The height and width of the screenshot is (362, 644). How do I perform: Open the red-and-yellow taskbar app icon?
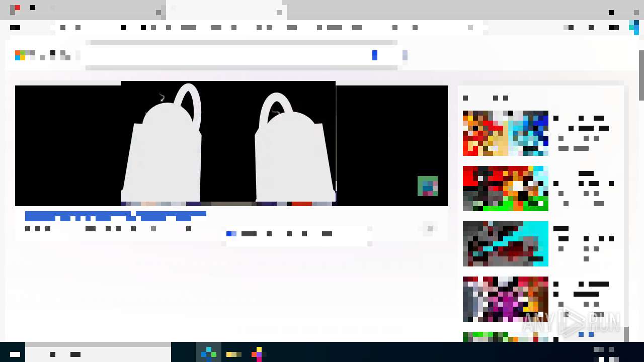pyautogui.click(x=257, y=354)
